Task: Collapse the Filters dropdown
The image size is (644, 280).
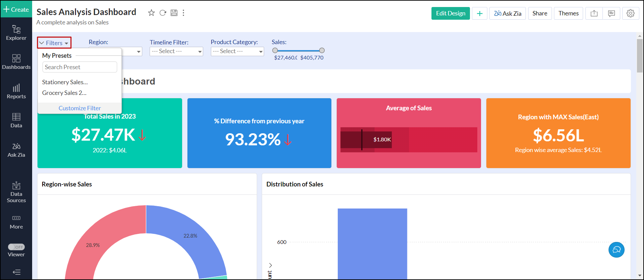Action: pyautogui.click(x=54, y=43)
